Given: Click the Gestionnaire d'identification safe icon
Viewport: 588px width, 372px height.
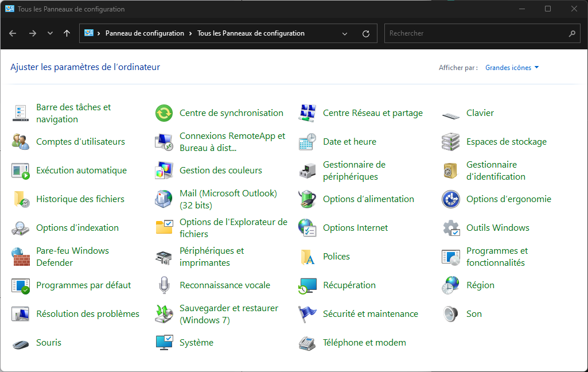Looking at the screenshot, I should [451, 170].
